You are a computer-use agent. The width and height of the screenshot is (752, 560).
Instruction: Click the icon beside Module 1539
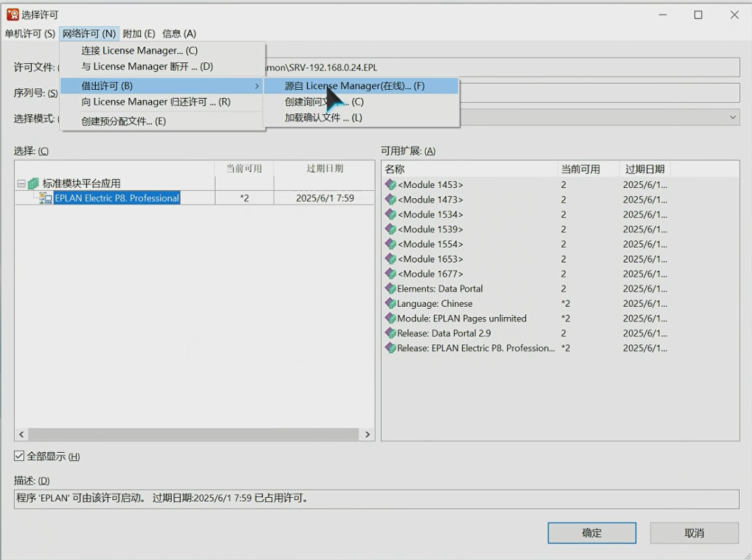click(390, 229)
